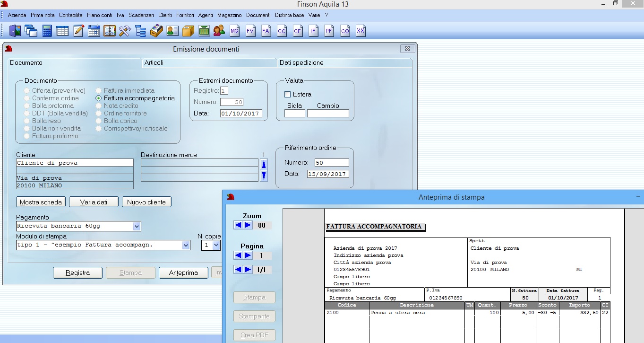Click the MG document icon
644x343 pixels.
235,31
